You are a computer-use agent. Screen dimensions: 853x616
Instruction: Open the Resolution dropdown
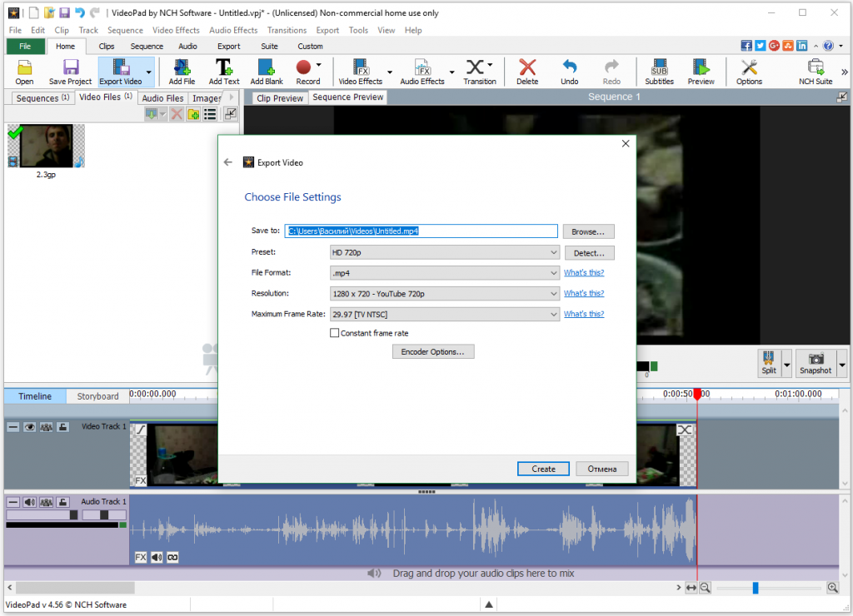pos(445,294)
